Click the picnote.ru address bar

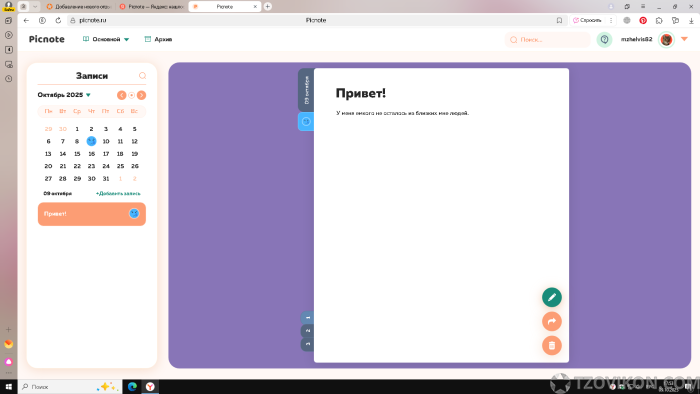point(315,20)
